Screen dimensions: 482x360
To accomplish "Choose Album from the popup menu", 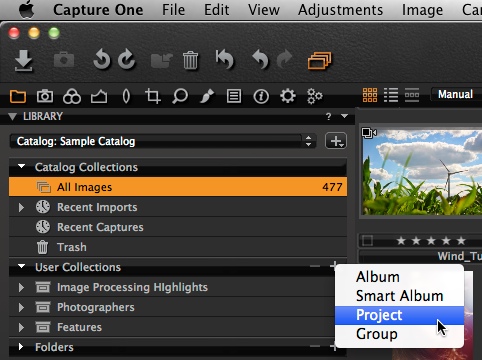I will click(399, 277).
